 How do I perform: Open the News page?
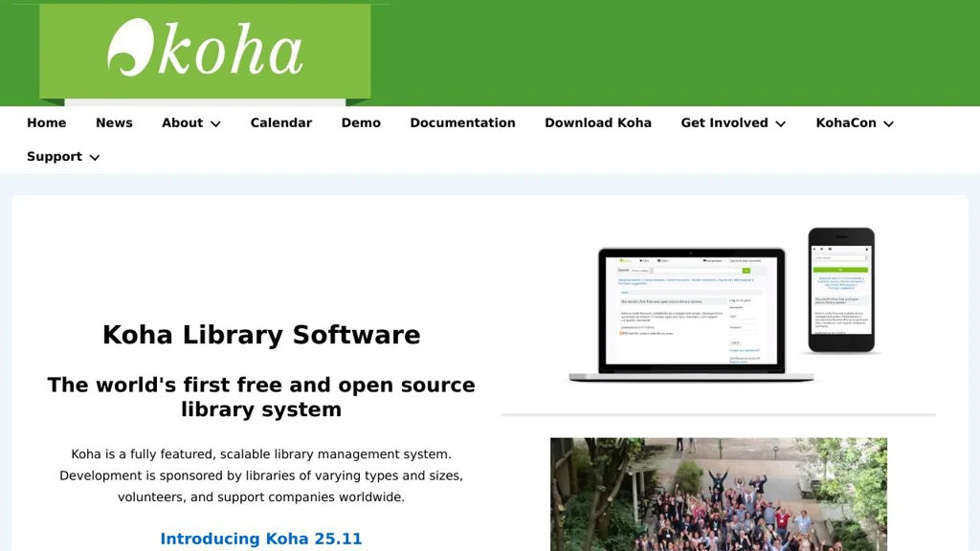coord(114,123)
